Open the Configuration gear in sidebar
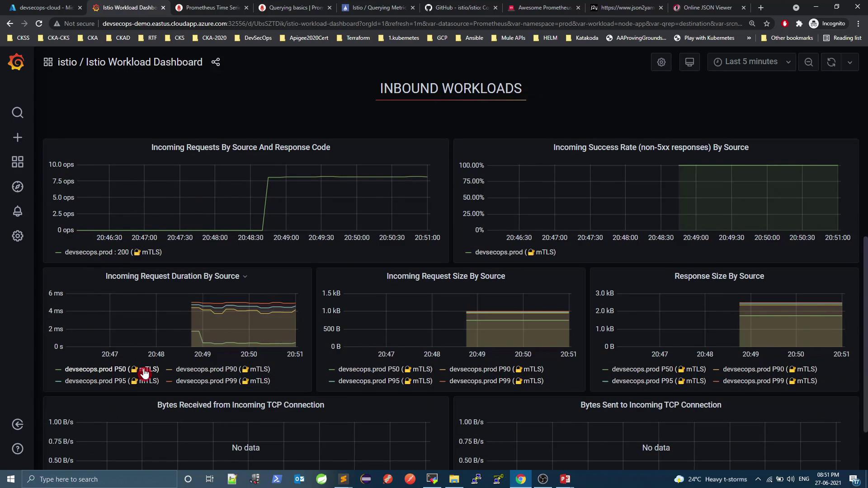 [x=17, y=236]
